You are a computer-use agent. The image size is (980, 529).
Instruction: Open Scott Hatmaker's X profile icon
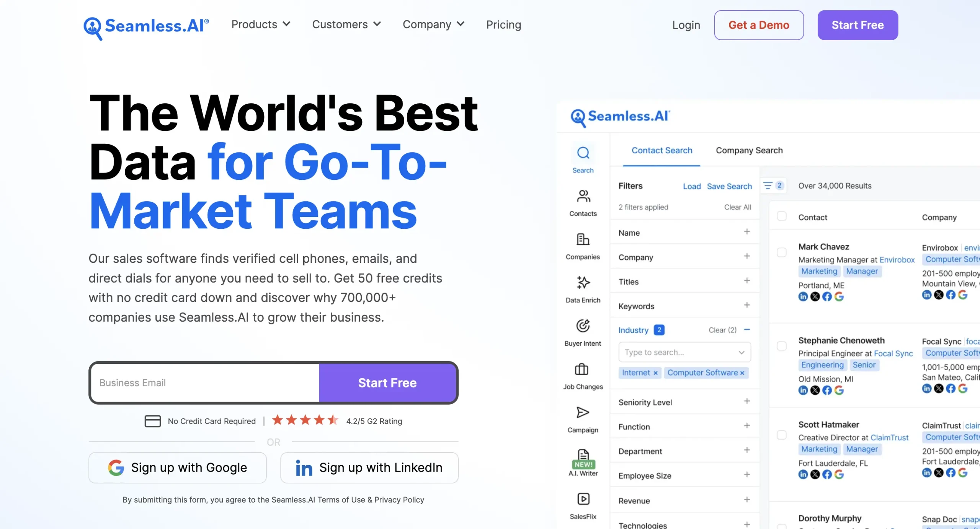pyautogui.click(x=815, y=474)
